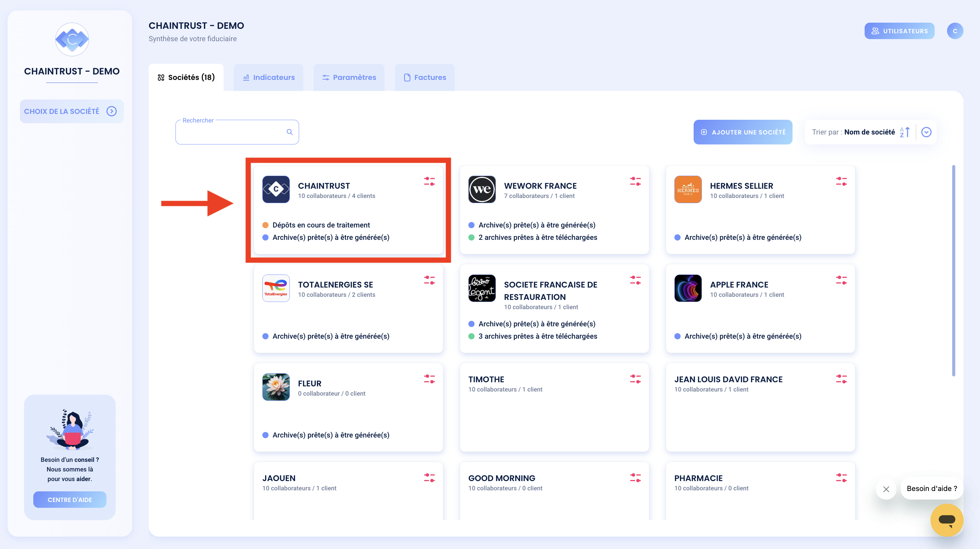Viewport: 980px width, 549px height.
Task: Open settings icon on WEWORK FRANCE card
Action: (x=635, y=182)
